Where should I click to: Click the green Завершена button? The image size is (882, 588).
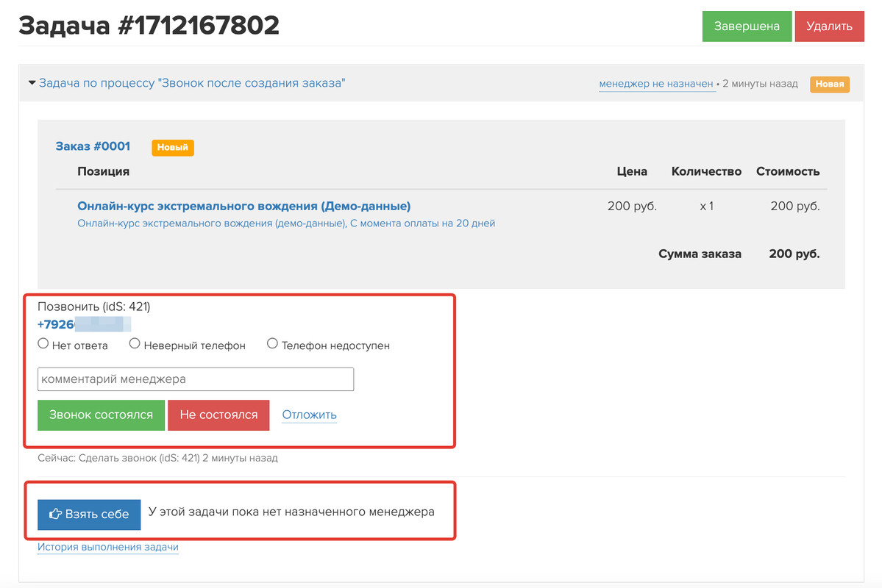[747, 26]
